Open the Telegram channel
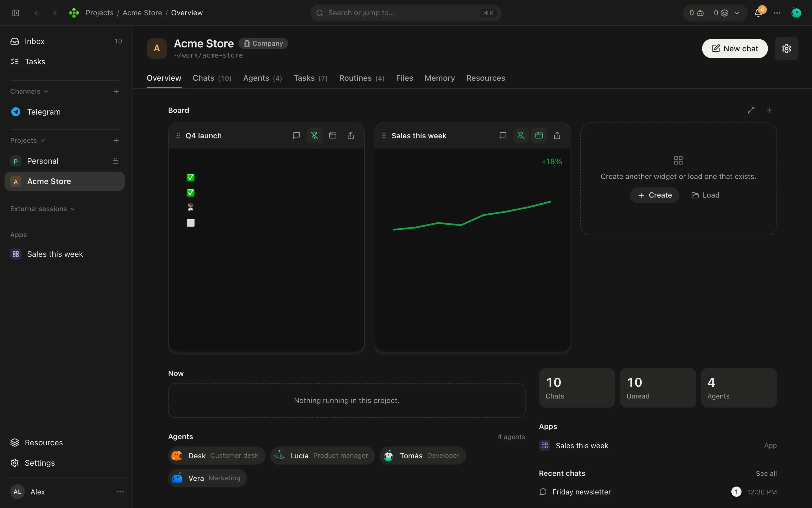This screenshot has width=812, height=508. click(x=64, y=111)
